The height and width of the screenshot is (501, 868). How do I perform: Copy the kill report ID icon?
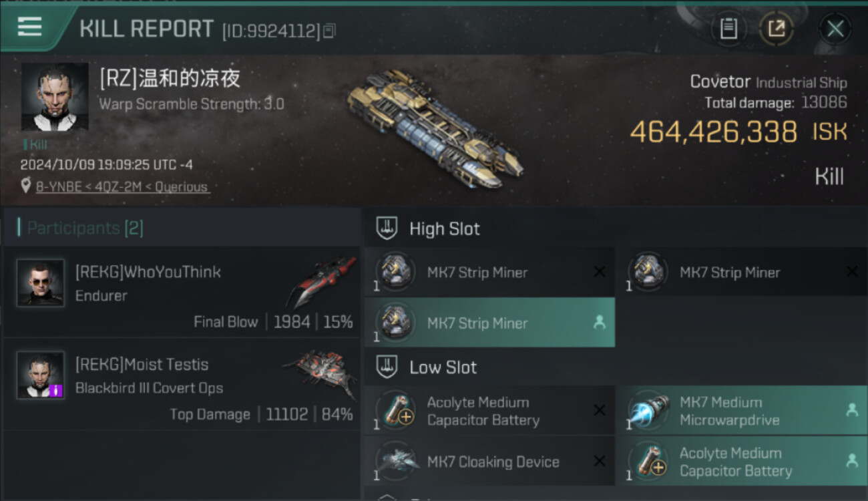point(329,31)
